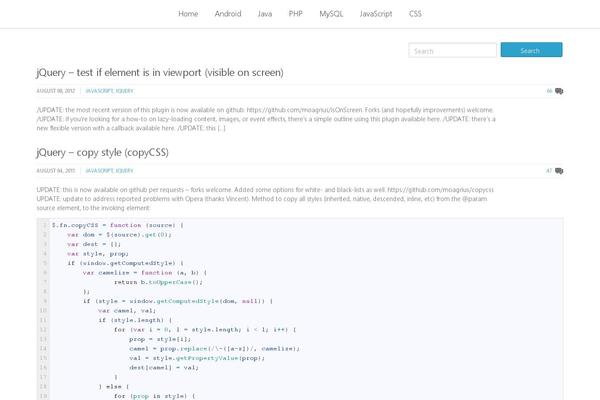The image size is (600, 400).
Task: Click code line 'var dest = {};'
Action: pyautogui.click(x=94, y=244)
